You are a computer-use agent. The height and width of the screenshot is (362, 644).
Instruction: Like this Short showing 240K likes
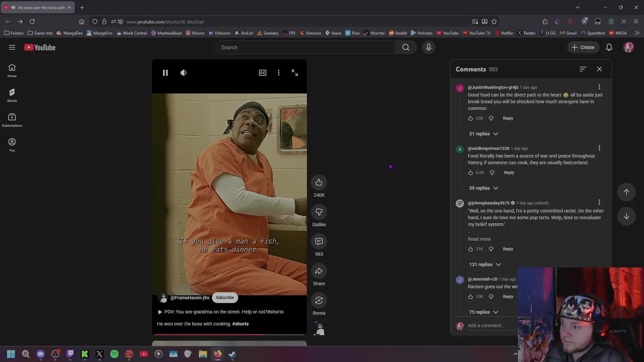pos(319,183)
